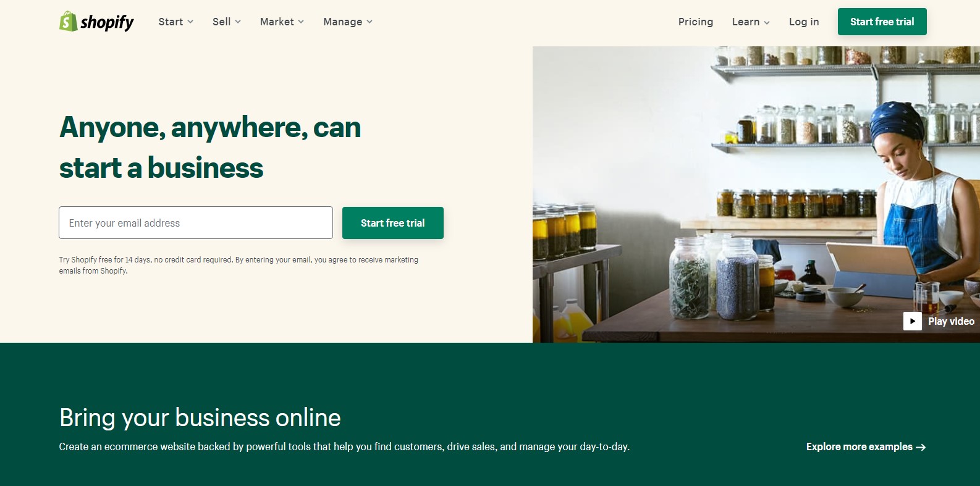Open Explore more examples link
Image resolution: width=980 pixels, height=486 pixels.
click(x=866, y=446)
